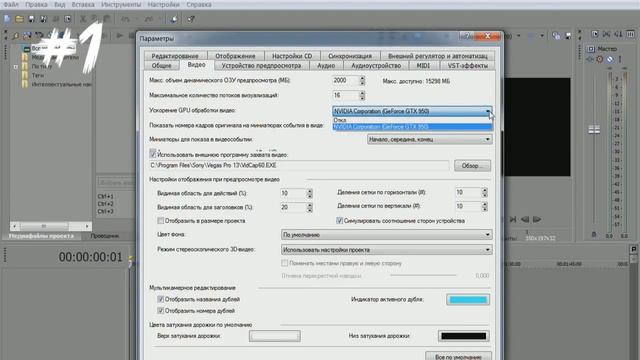Click the blue round icon on master bus

(609, 59)
